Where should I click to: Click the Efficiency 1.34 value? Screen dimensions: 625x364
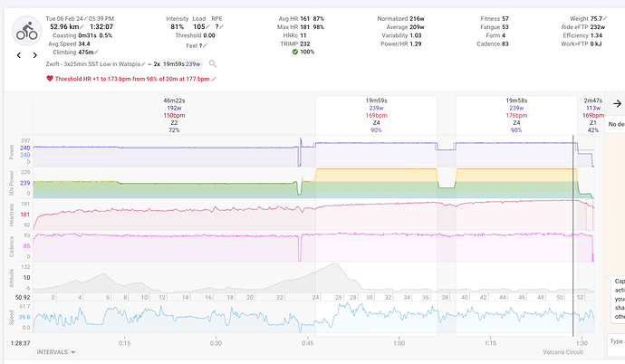pyautogui.click(x=596, y=35)
